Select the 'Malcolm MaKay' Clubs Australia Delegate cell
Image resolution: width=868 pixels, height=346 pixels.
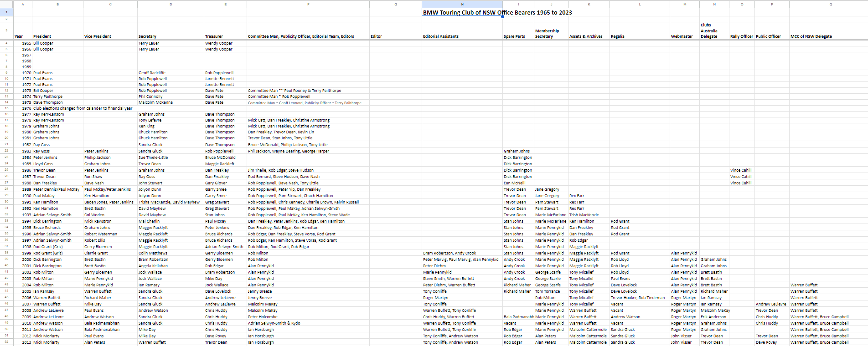715,310
